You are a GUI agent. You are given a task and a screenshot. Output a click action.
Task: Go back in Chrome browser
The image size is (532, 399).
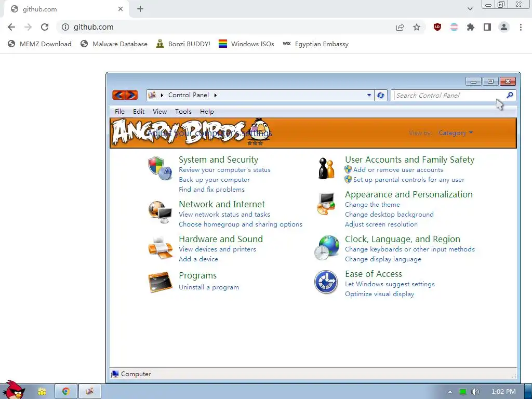[11, 27]
